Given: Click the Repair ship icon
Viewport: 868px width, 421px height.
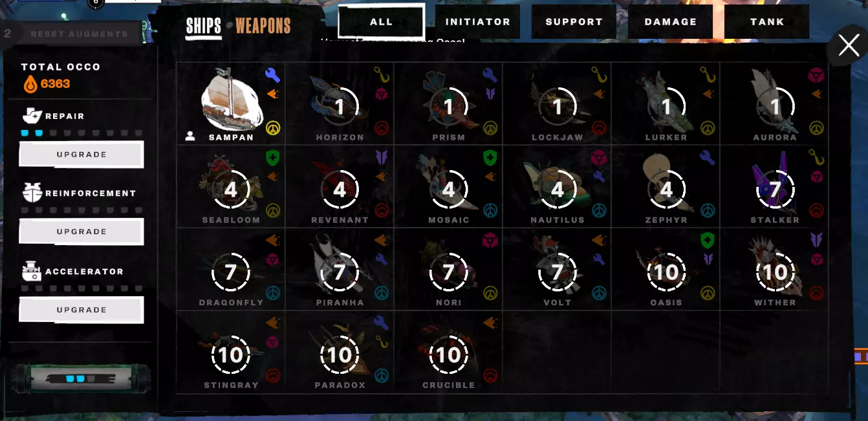Looking at the screenshot, I should [32, 115].
